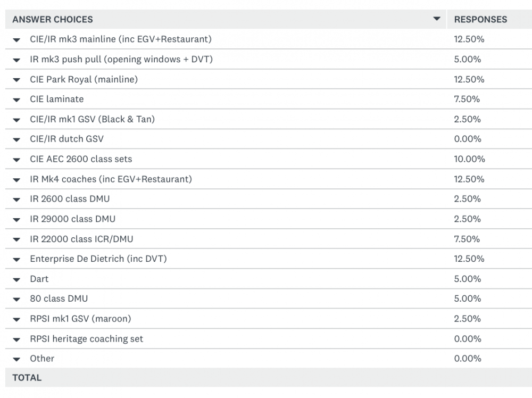The width and height of the screenshot is (532, 398).
Task: Expand the Dart answer choice arrow
Action: pyautogui.click(x=17, y=279)
